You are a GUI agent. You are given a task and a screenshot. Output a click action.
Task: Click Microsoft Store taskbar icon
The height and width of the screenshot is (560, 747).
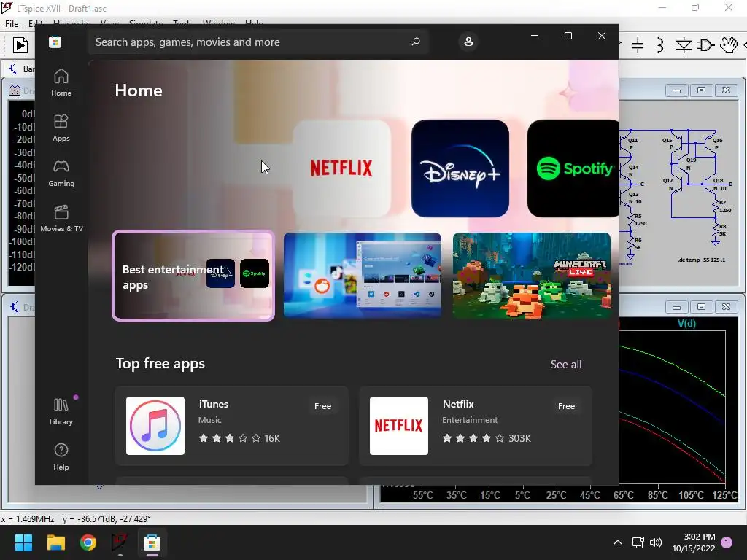coord(152,542)
